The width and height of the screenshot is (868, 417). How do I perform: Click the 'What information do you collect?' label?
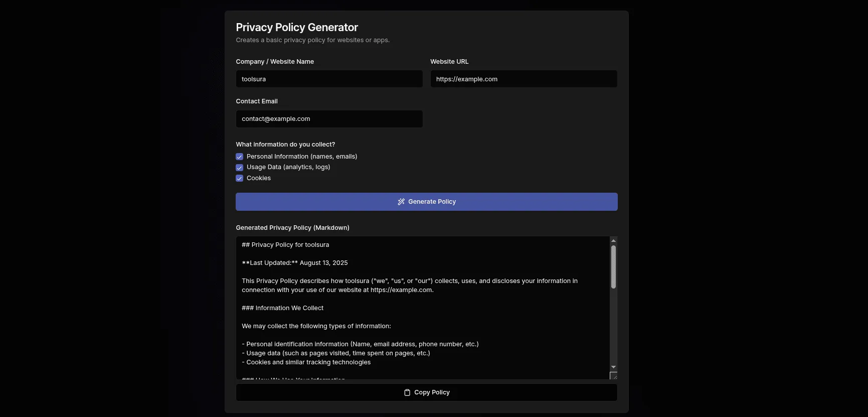[285, 145]
